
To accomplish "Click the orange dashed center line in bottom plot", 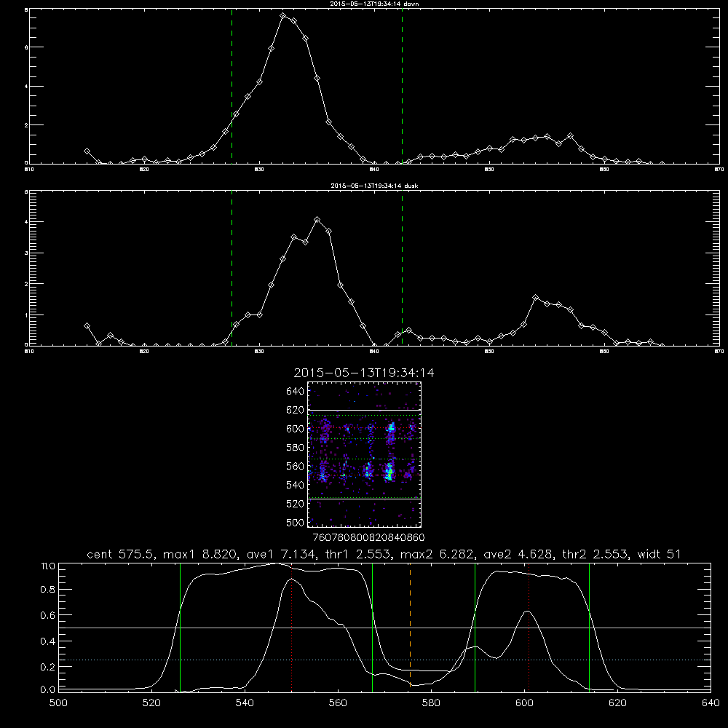I will click(410, 627).
